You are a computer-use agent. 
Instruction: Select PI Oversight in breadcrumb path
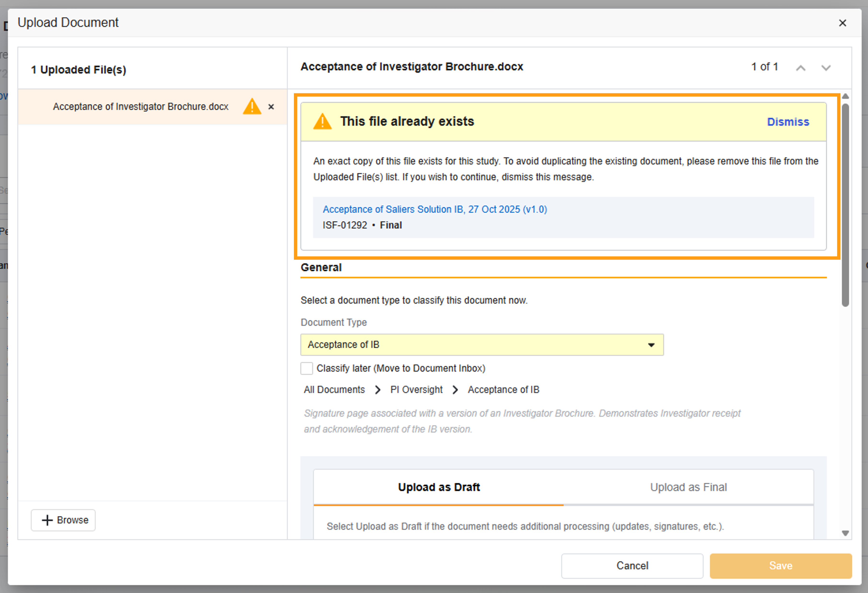click(416, 390)
